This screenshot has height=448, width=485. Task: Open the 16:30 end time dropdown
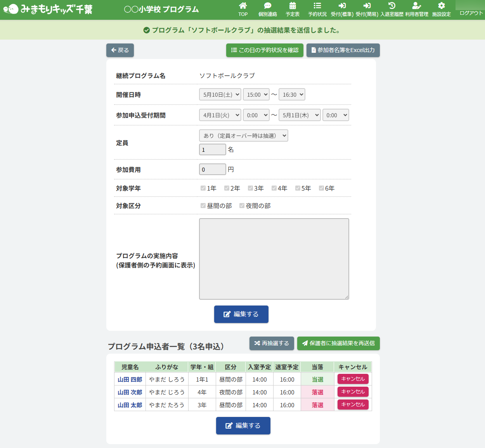pyautogui.click(x=292, y=95)
